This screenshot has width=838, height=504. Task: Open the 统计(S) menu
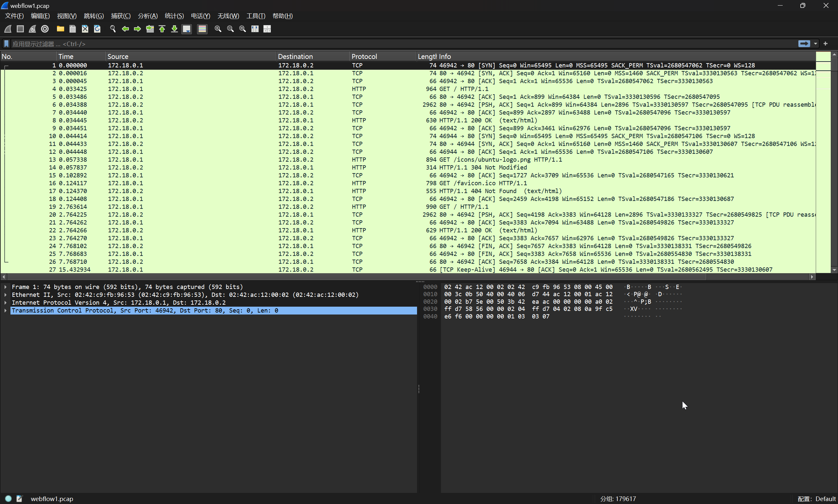(174, 16)
